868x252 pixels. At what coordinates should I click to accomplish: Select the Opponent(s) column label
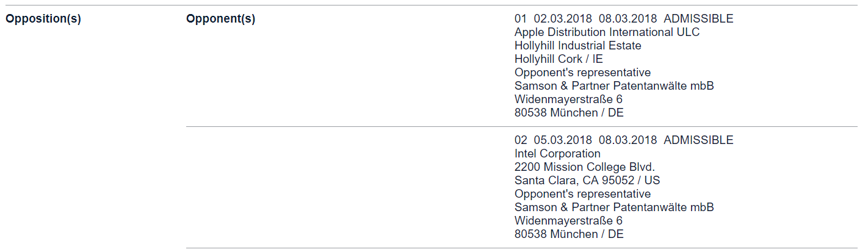tap(220, 19)
